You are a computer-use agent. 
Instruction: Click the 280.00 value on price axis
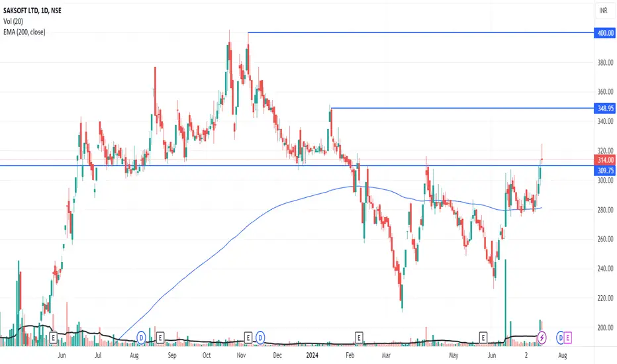point(605,210)
